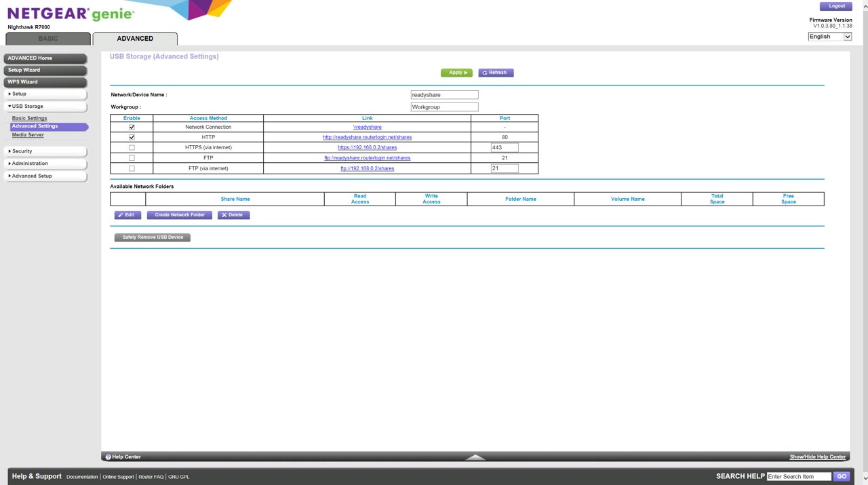Click the Network/Device Name input field
This screenshot has width=868, height=485.
[x=444, y=95]
